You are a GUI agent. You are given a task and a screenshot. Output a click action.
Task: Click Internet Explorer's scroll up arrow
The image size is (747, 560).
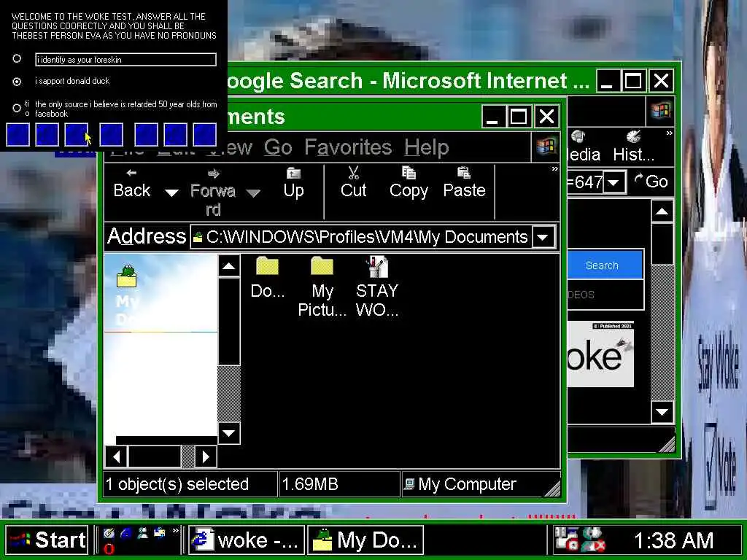pos(662,212)
